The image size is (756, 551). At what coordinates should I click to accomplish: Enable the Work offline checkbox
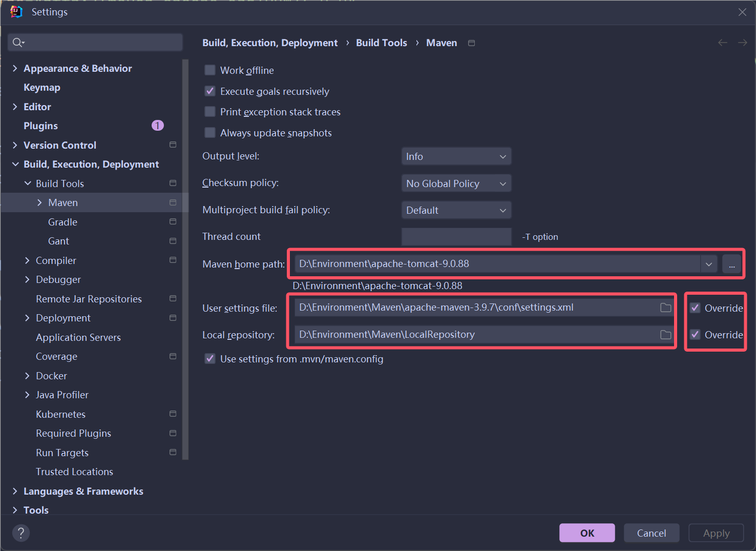(x=210, y=70)
